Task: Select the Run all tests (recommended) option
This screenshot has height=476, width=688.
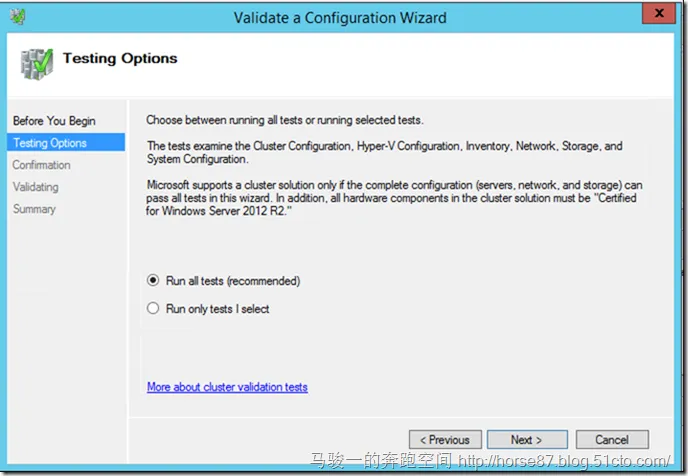Action: [153, 281]
